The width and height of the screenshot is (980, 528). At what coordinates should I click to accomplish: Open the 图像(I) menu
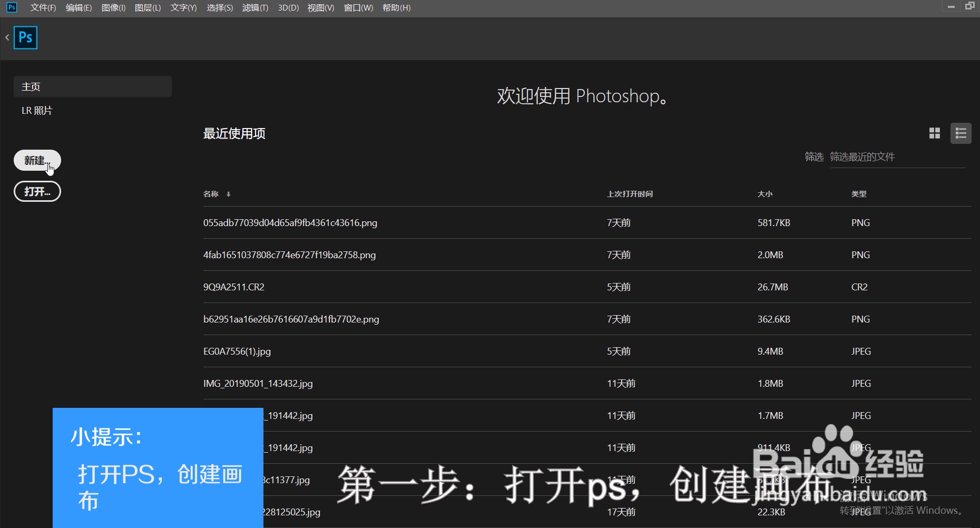[x=113, y=8]
